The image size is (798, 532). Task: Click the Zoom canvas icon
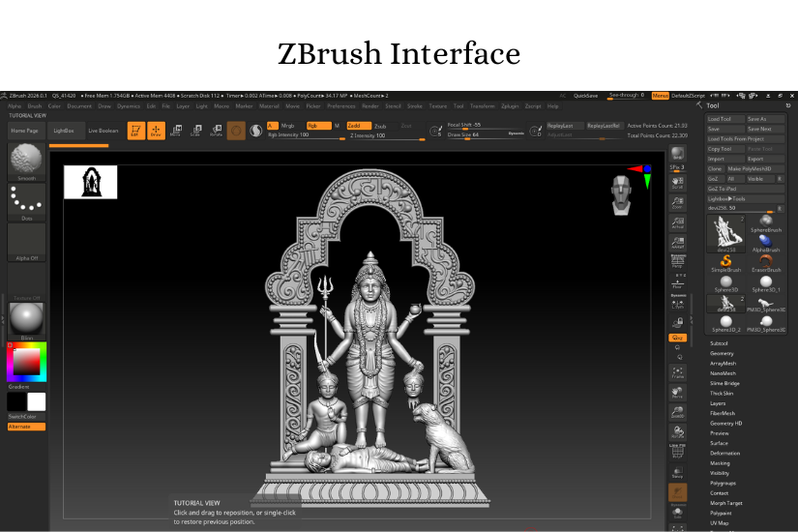coord(677,202)
